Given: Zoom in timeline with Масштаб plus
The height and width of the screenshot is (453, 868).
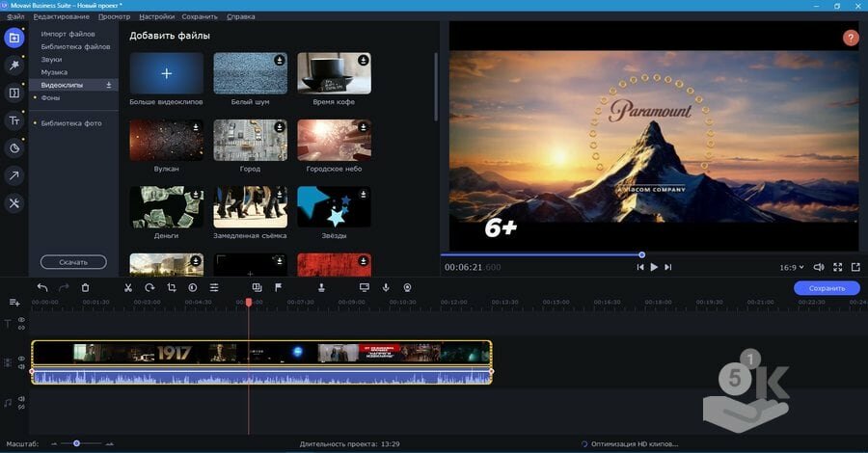Looking at the screenshot, I should (x=110, y=443).
